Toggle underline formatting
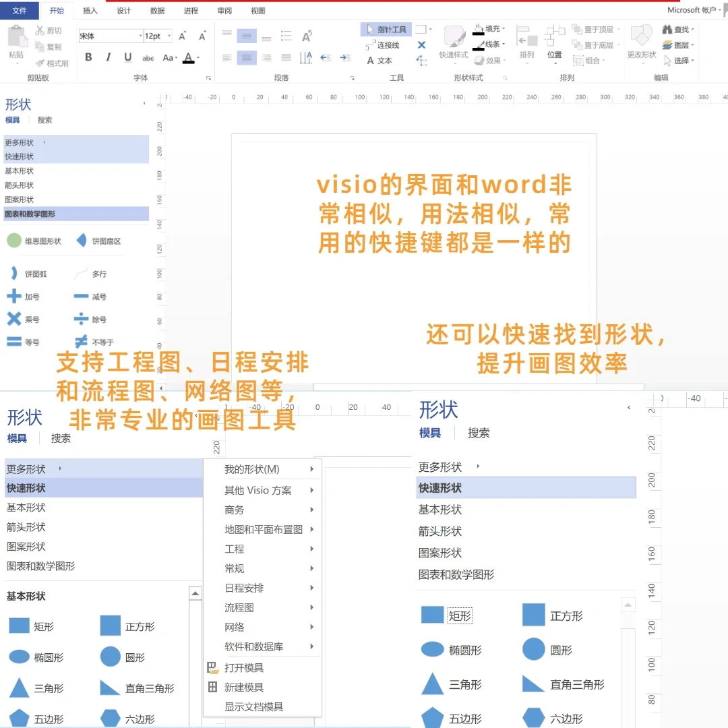728x728 pixels. [127, 57]
